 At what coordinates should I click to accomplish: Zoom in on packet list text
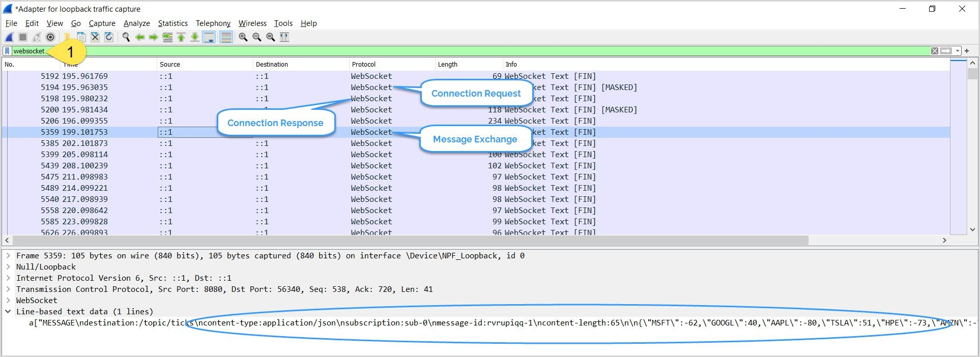click(x=243, y=37)
